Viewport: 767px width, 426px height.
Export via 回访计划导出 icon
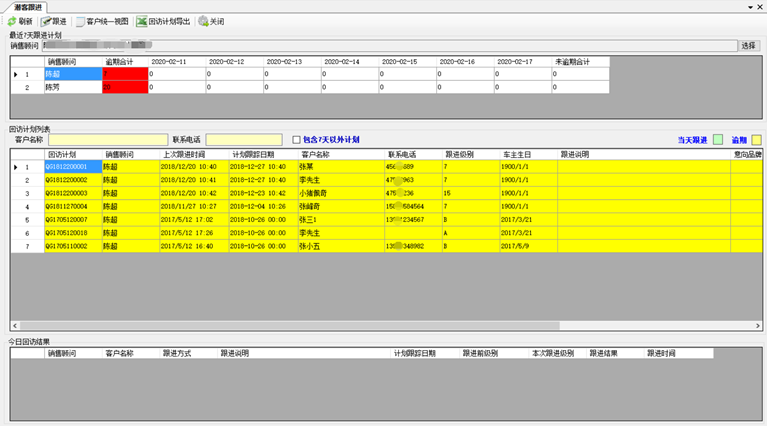142,21
